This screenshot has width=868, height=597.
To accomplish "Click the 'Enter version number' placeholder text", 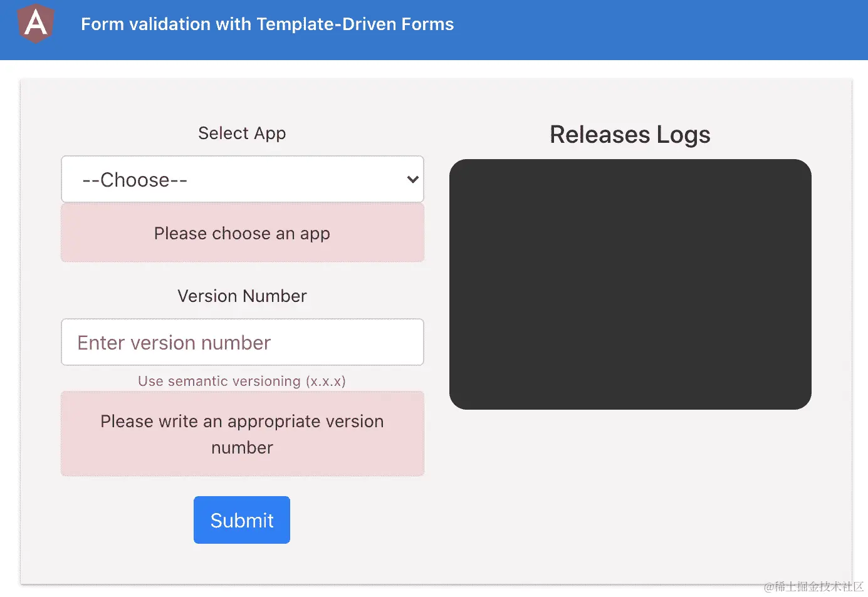I will click(x=174, y=342).
